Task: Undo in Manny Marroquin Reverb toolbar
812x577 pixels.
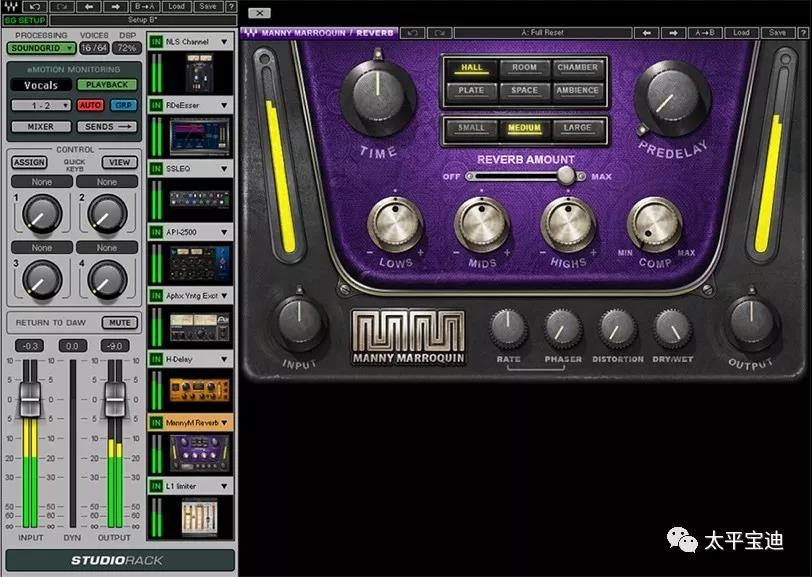Action: tap(413, 33)
